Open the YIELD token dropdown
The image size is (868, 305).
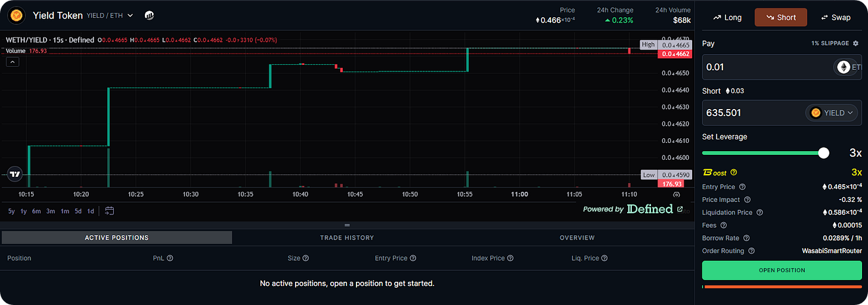pos(832,113)
